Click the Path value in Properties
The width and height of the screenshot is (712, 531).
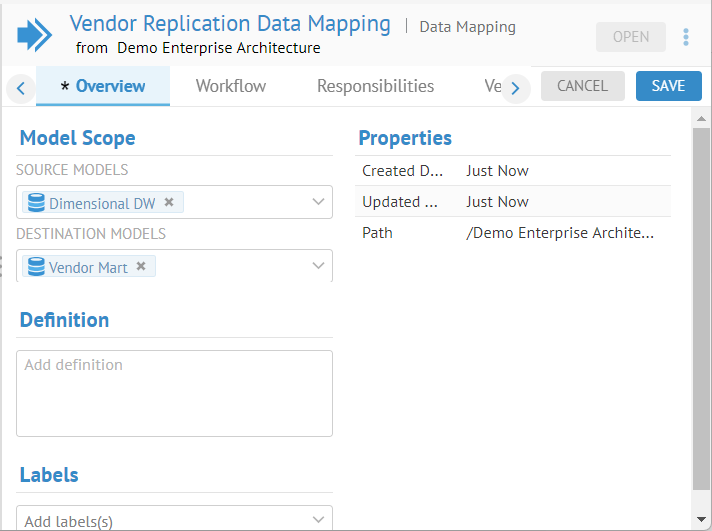(559, 233)
